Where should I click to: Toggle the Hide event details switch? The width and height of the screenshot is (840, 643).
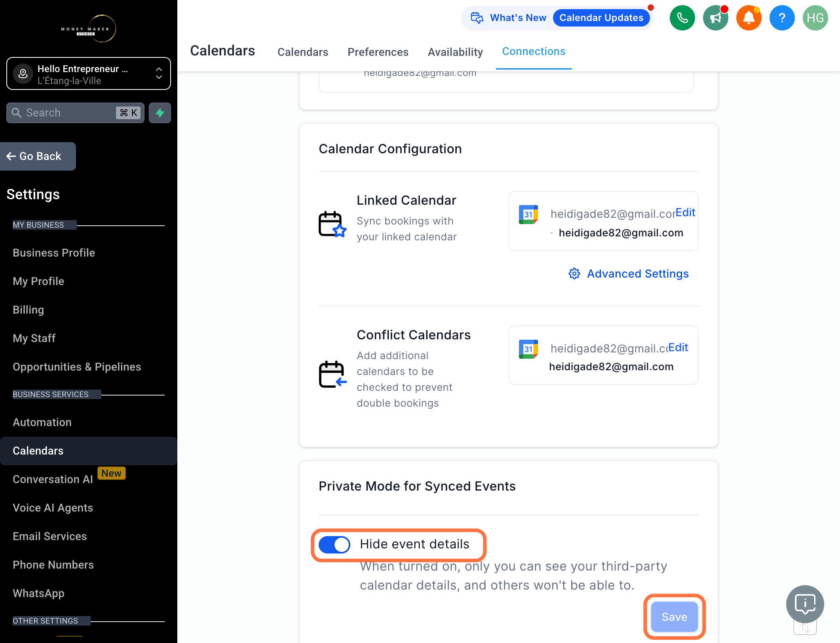[x=334, y=544]
